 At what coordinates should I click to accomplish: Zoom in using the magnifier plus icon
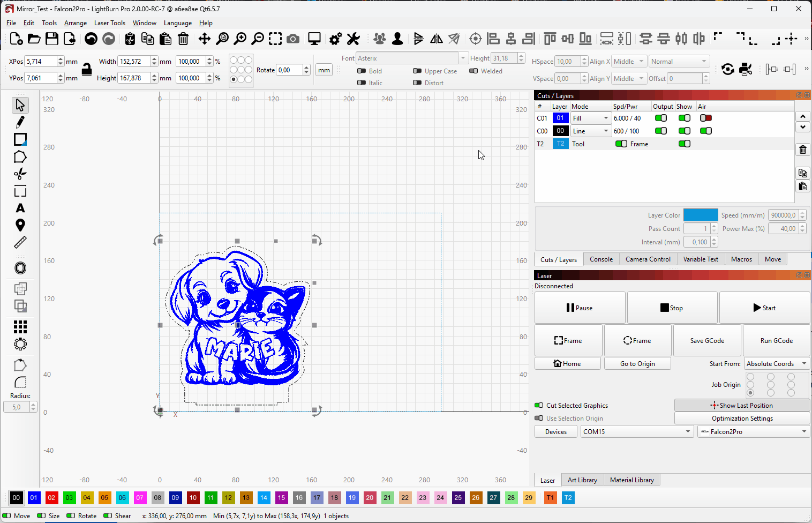click(240, 39)
